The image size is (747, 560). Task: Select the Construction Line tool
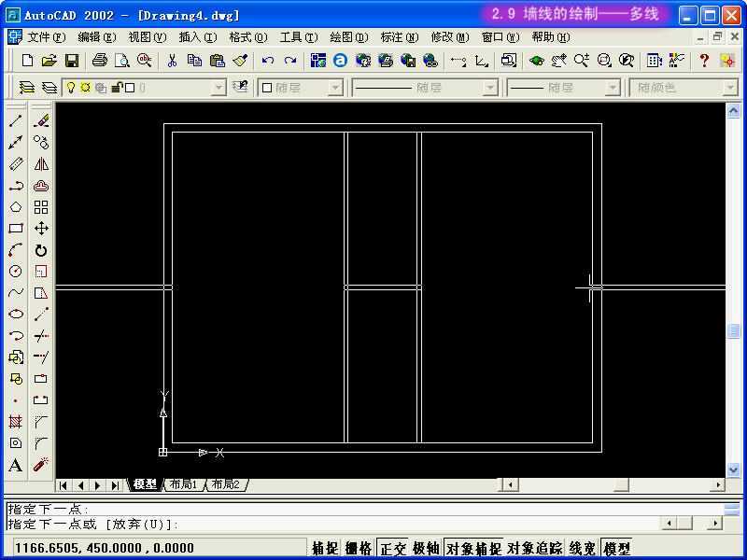[x=16, y=143]
